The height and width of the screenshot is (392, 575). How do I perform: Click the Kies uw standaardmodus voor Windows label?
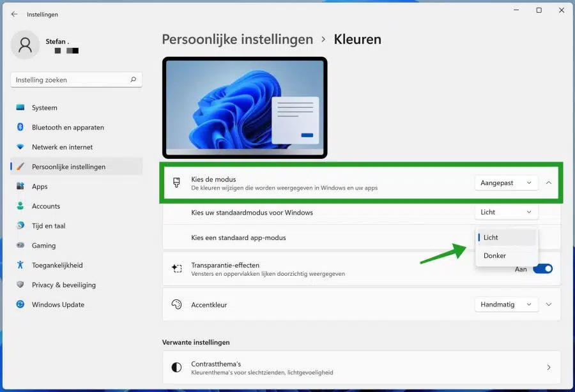pyautogui.click(x=252, y=213)
